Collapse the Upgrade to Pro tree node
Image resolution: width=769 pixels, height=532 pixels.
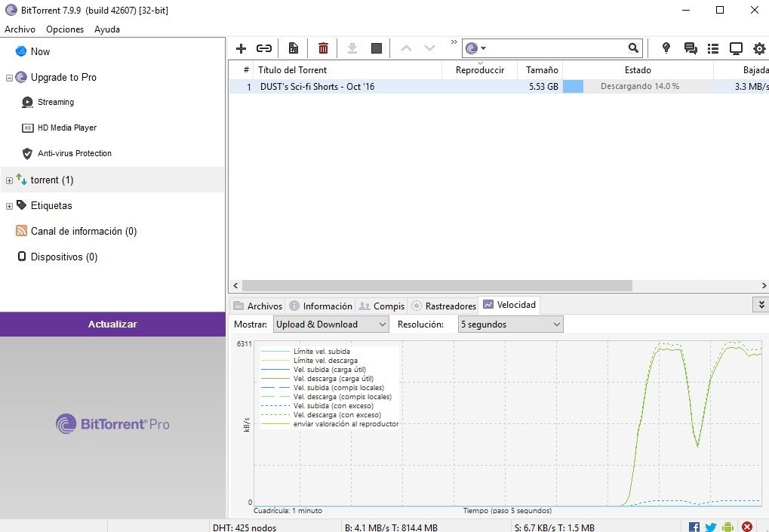pyautogui.click(x=9, y=78)
